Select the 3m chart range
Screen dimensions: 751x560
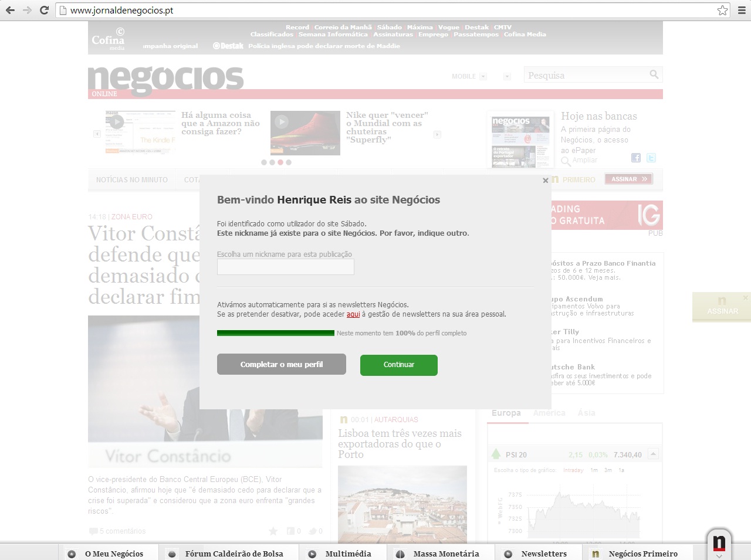coord(608,470)
